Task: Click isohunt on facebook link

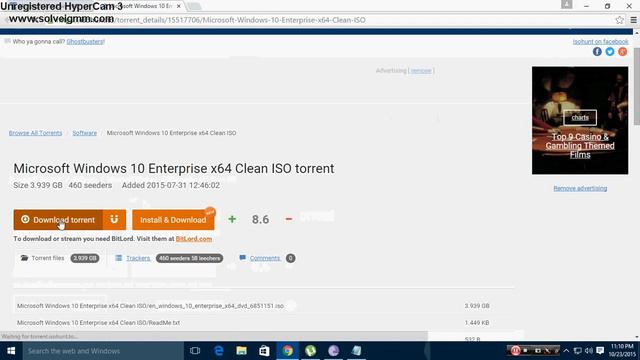Action: click(600, 42)
